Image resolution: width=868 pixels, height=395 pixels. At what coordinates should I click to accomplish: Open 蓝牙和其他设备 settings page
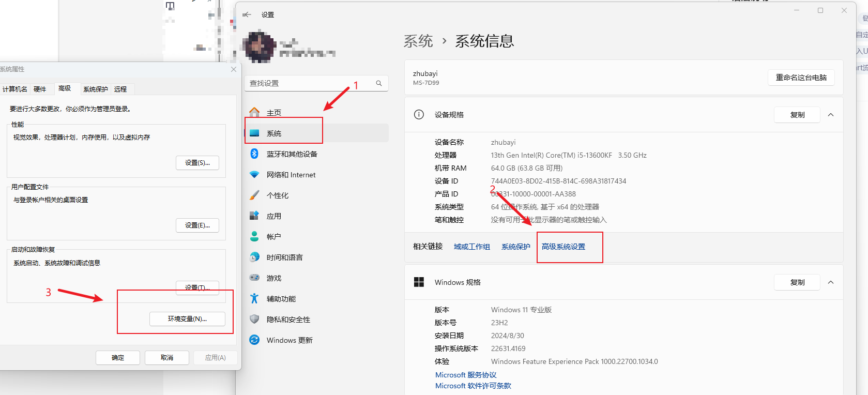click(x=316, y=154)
